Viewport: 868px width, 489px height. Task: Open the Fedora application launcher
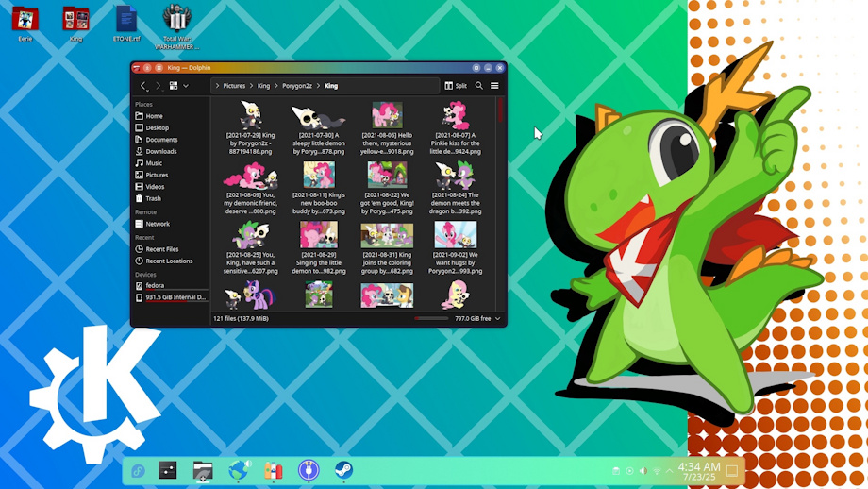click(138, 470)
